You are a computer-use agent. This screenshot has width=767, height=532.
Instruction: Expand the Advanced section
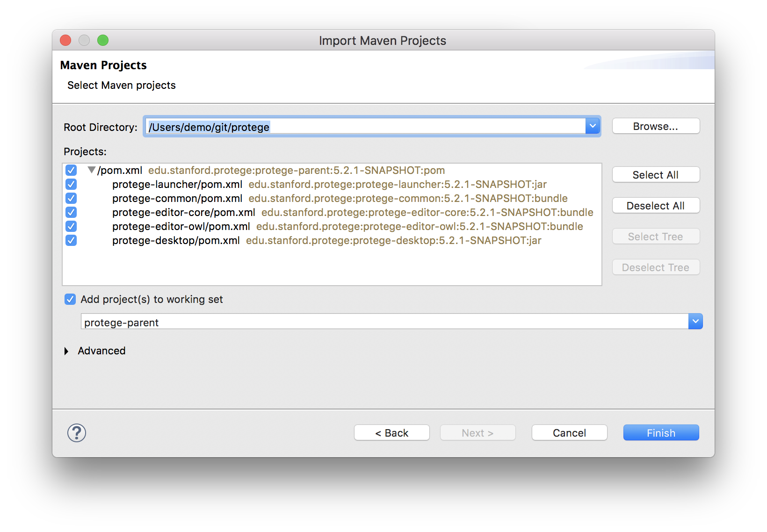pyautogui.click(x=66, y=351)
